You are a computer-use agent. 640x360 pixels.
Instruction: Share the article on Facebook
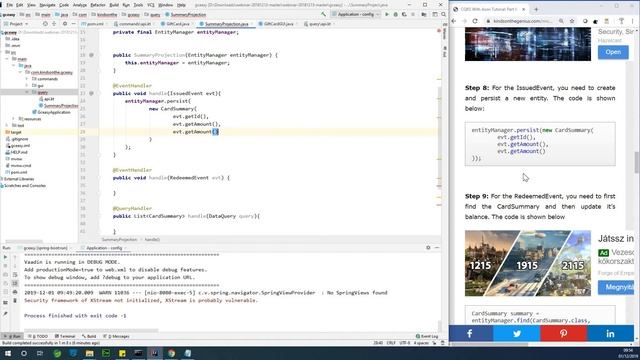click(470, 333)
